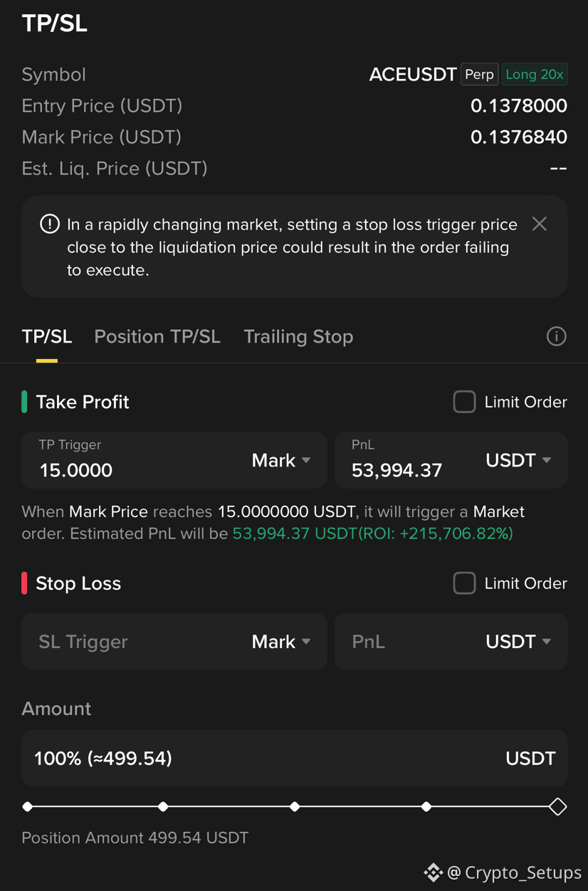Expand TP Trigger Mark price dropdown
The image size is (588, 891).
pos(281,460)
